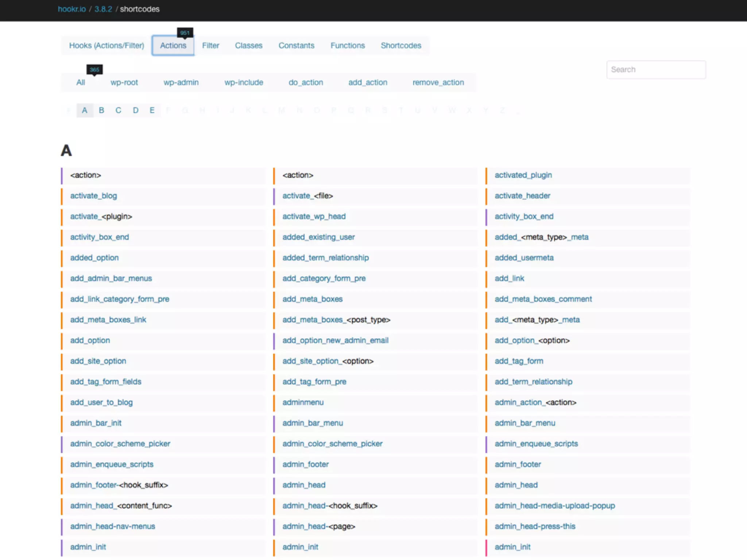Jump to letter E section

pos(152,110)
